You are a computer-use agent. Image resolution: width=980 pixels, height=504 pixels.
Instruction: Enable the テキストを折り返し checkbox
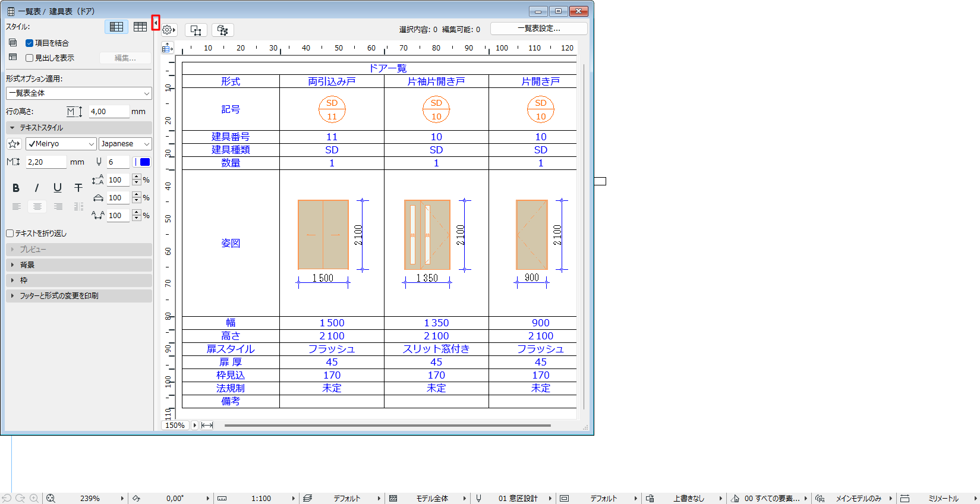coord(10,233)
